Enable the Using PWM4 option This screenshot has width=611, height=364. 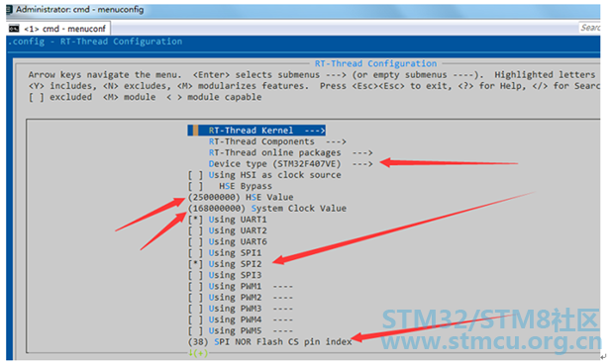click(x=240, y=319)
